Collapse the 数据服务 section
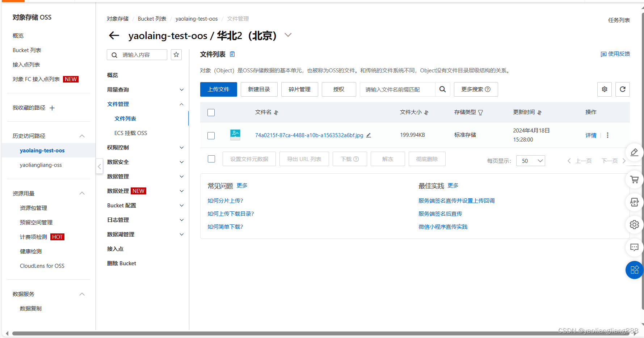The height and width of the screenshot is (338, 644). tap(82, 294)
